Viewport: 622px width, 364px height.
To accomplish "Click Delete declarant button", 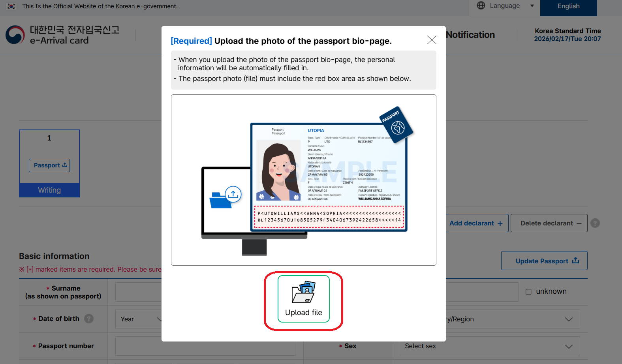I will 549,223.
